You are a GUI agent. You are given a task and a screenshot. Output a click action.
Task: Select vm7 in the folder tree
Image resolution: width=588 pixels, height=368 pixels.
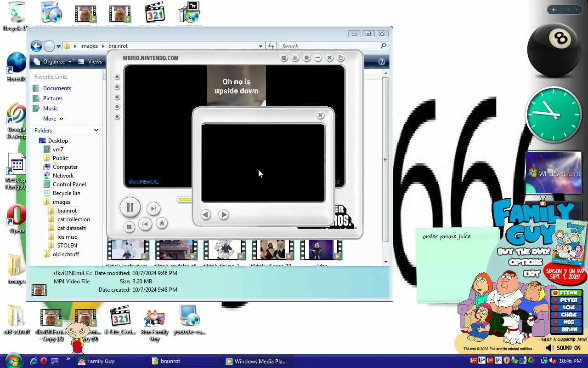(x=58, y=149)
